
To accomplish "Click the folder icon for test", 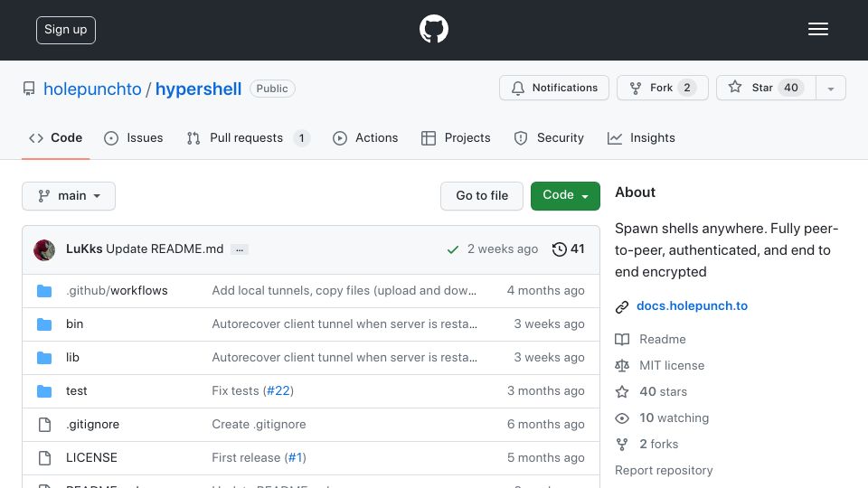I will click(44, 391).
